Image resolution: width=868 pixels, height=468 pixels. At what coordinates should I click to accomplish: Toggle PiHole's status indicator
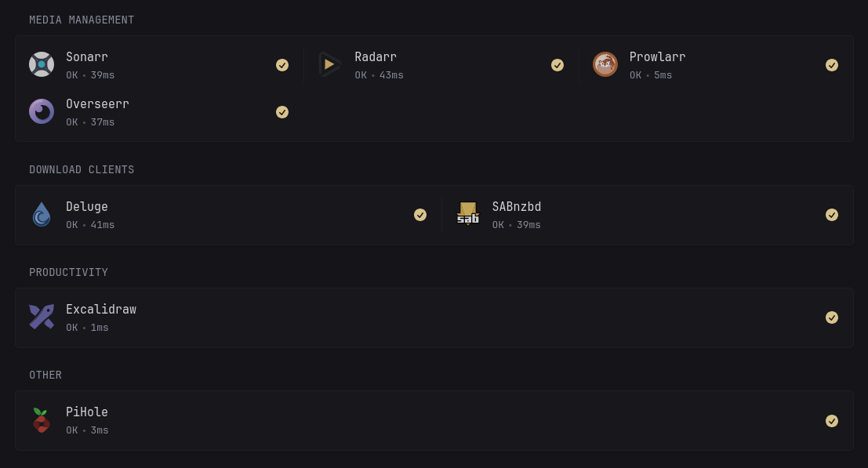pyautogui.click(x=832, y=421)
